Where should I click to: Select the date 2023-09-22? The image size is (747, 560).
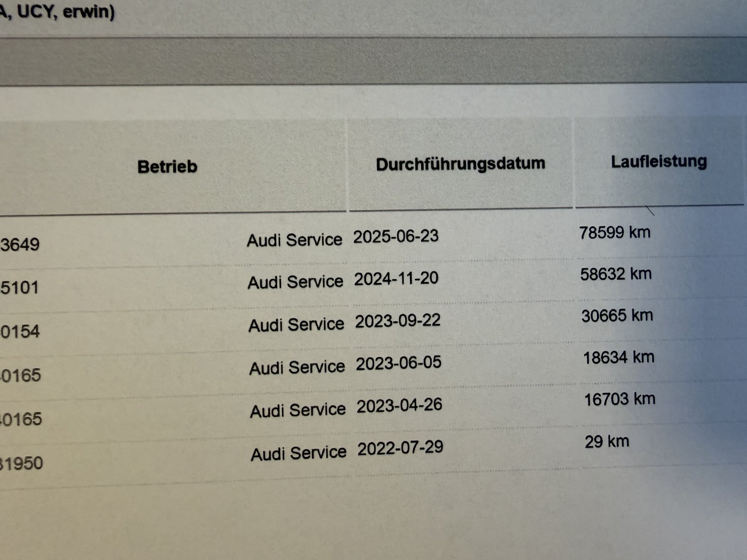coord(397,321)
